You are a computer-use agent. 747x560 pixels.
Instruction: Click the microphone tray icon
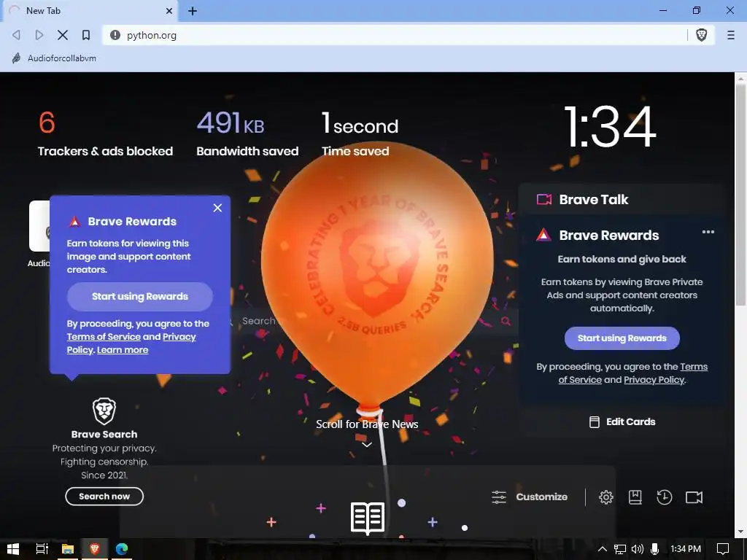pos(654,549)
